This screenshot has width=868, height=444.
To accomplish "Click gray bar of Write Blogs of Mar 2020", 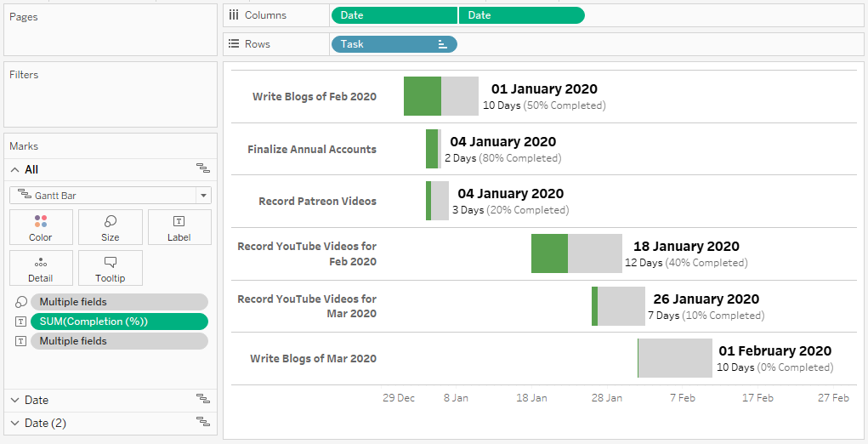I will [x=675, y=358].
